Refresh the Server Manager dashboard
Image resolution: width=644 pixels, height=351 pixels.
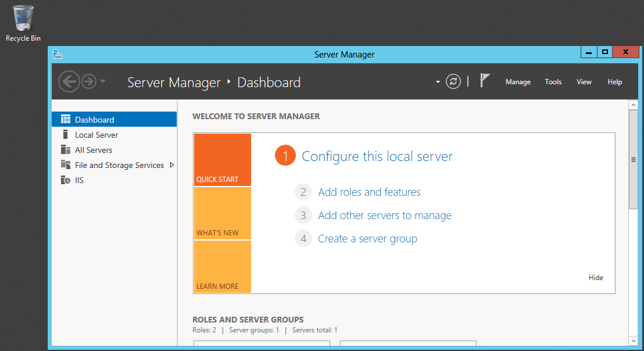453,82
